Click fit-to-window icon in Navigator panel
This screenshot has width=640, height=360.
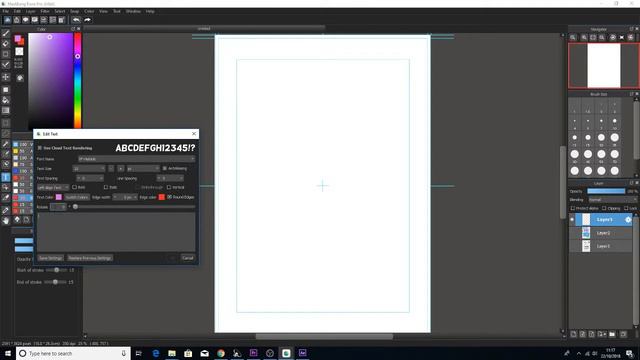click(x=593, y=38)
